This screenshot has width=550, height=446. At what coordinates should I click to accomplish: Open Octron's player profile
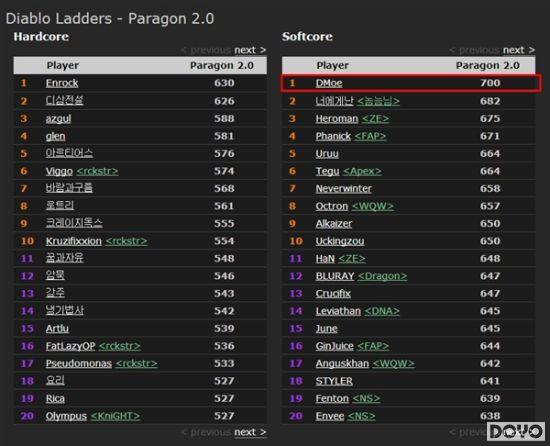tap(332, 206)
